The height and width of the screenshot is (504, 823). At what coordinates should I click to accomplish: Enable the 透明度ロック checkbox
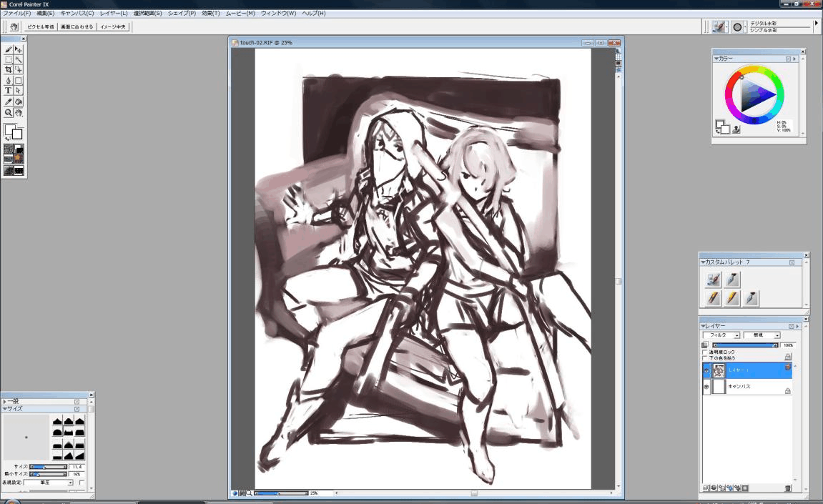(705, 352)
